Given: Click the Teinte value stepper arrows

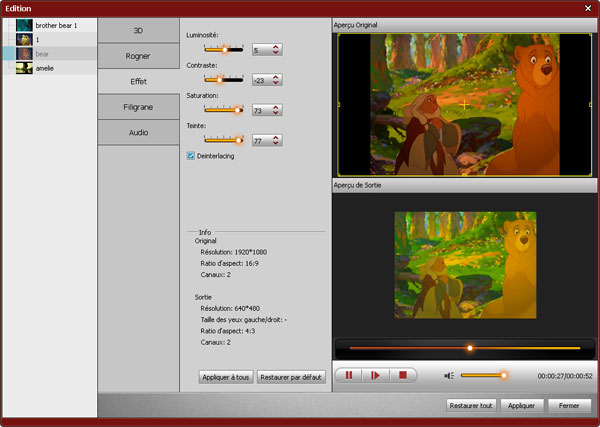Looking at the screenshot, I should [x=276, y=141].
